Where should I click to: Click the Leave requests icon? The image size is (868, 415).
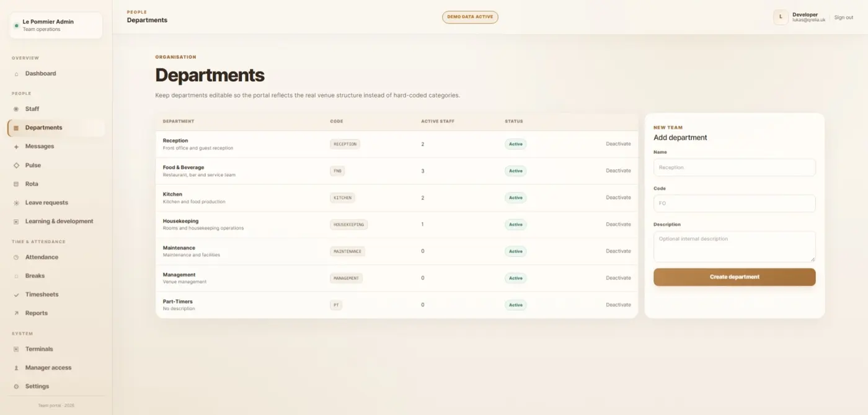[16, 203]
